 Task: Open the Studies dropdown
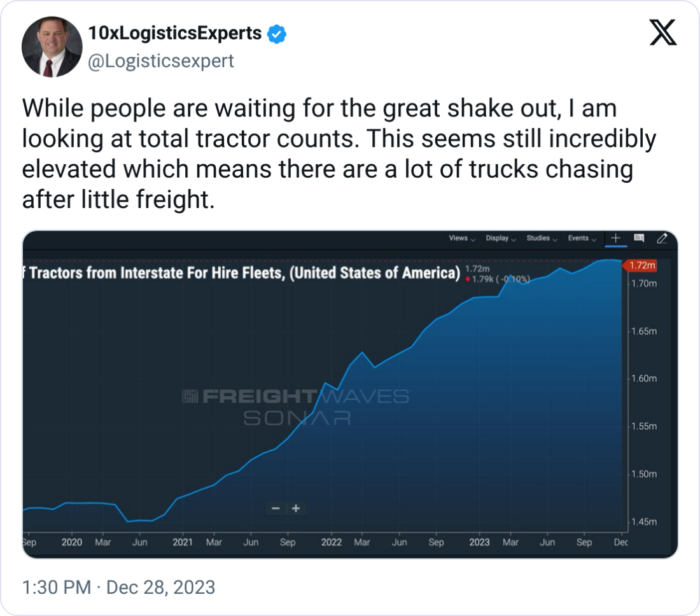(x=542, y=238)
